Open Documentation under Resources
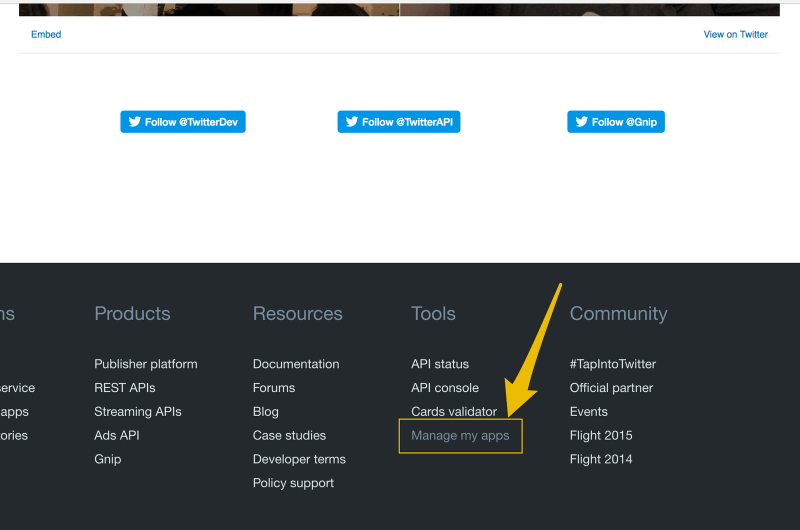The image size is (800, 530). click(296, 364)
